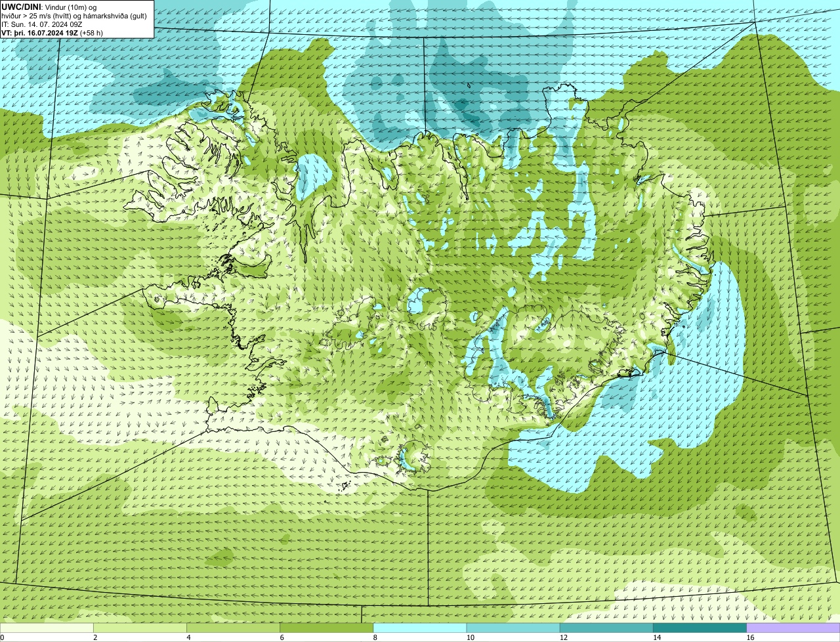Click the legend scale label 16

749,637
